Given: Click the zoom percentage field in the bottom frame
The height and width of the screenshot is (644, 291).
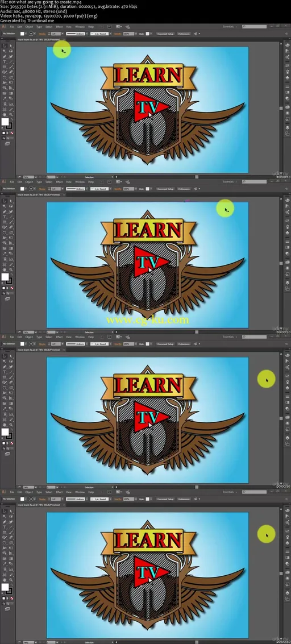Looking at the screenshot, I should pos(28,642).
